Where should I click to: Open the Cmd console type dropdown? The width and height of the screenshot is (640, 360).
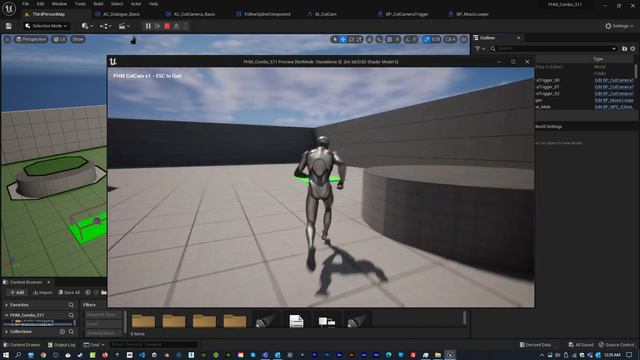pos(93,345)
